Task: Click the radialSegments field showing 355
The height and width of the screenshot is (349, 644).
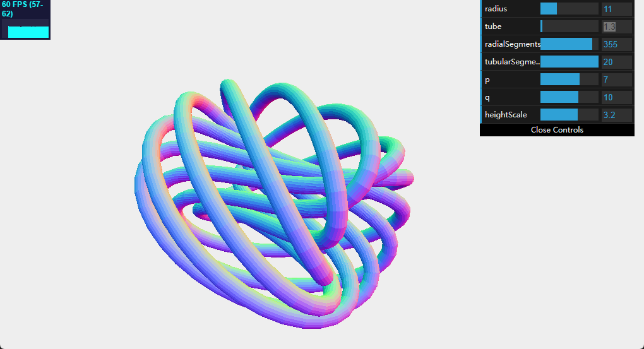Action: click(616, 44)
